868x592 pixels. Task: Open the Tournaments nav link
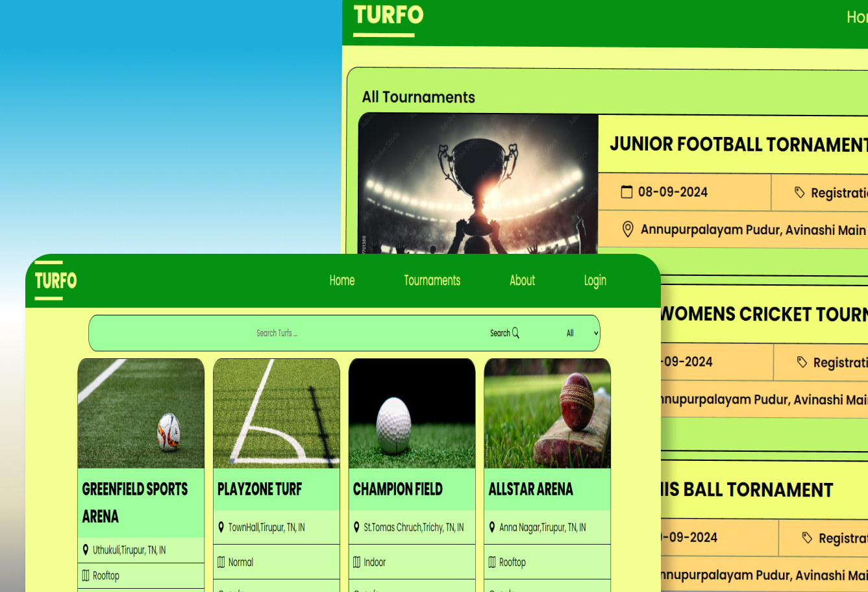point(432,280)
